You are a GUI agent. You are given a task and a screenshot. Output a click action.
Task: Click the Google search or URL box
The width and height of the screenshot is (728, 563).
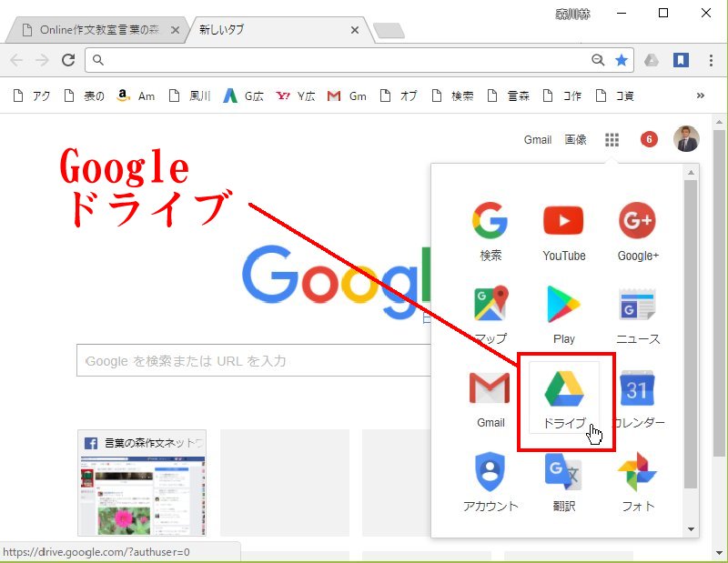click(x=254, y=360)
